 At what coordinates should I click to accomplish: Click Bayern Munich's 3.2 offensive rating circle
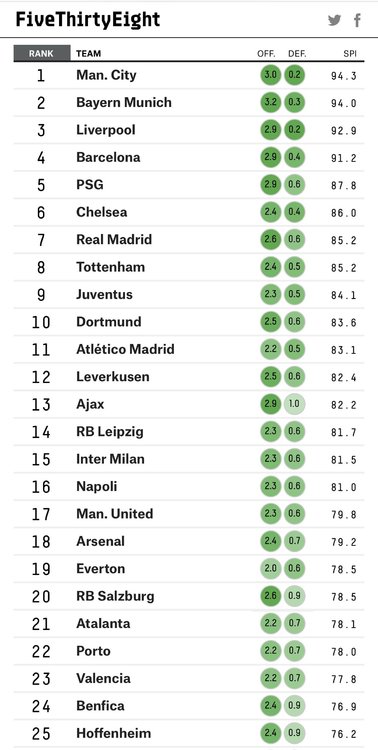point(271,103)
